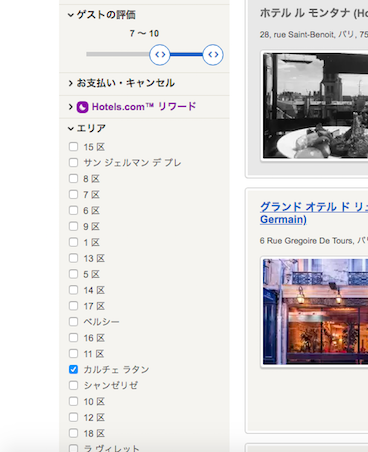The height and width of the screenshot is (452, 368).
Task: Check the 1 区 area checkbox
Action: pyautogui.click(x=73, y=242)
